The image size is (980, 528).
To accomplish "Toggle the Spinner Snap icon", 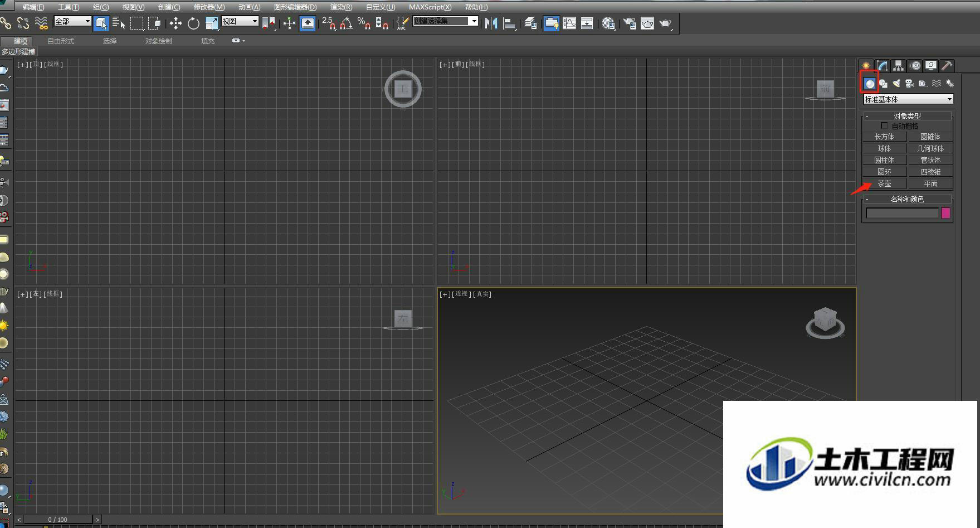I will 382,23.
